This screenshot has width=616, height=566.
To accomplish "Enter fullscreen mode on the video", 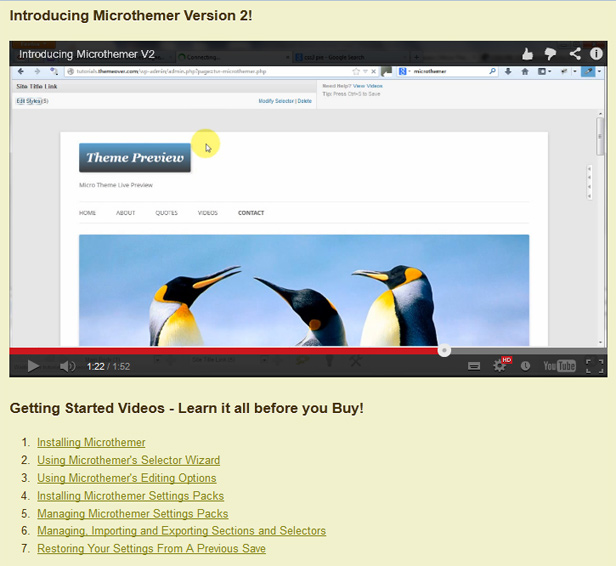I will [x=594, y=366].
